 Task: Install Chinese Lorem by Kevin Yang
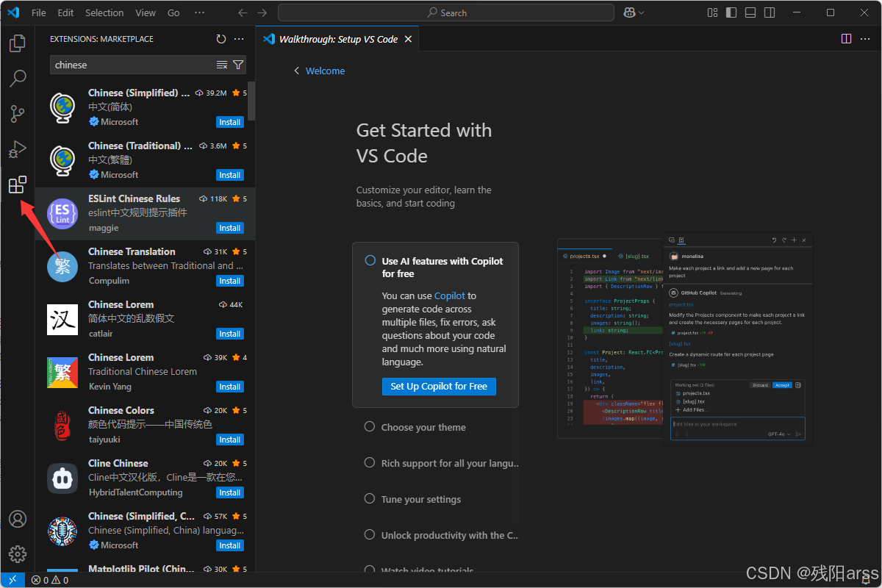(230, 387)
